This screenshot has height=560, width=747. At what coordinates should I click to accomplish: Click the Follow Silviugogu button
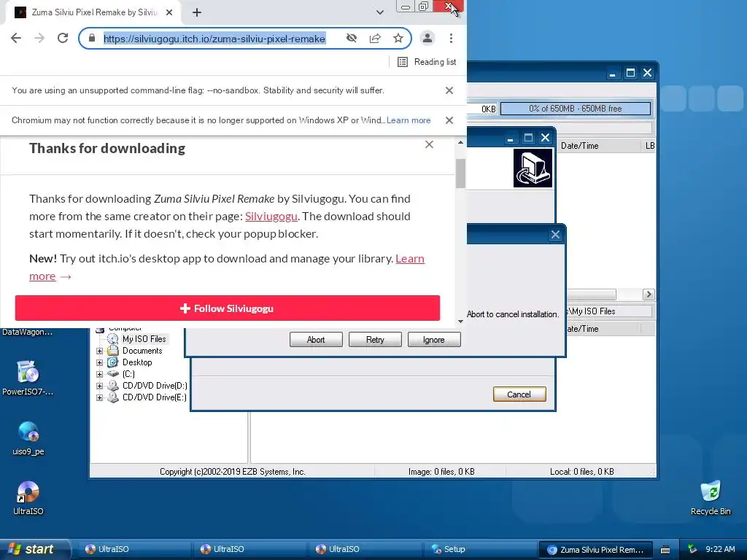228,308
